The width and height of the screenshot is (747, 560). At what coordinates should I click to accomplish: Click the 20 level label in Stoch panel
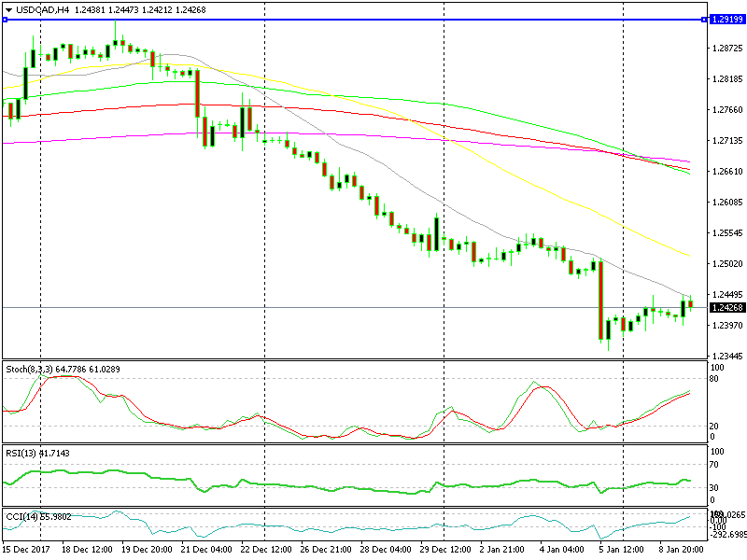coord(714,426)
